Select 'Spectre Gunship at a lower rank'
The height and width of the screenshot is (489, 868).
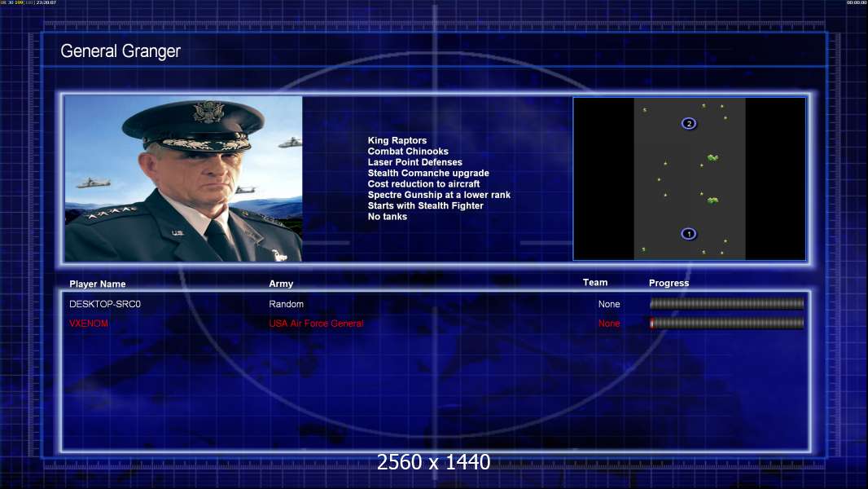click(x=439, y=195)
